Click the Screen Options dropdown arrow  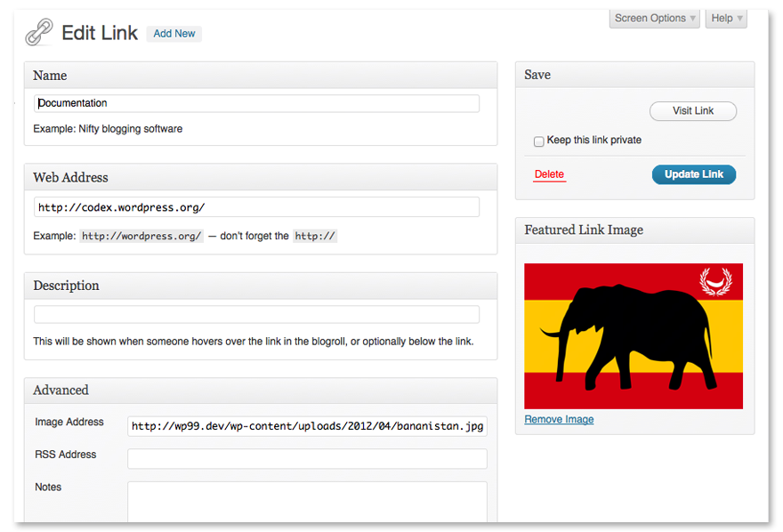click(x=692, y=19)
